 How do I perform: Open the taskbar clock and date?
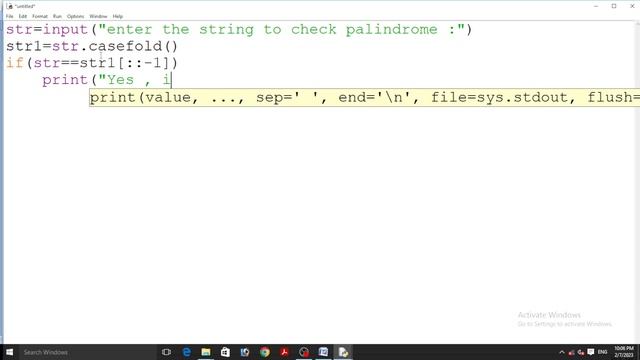coord(624,352)
